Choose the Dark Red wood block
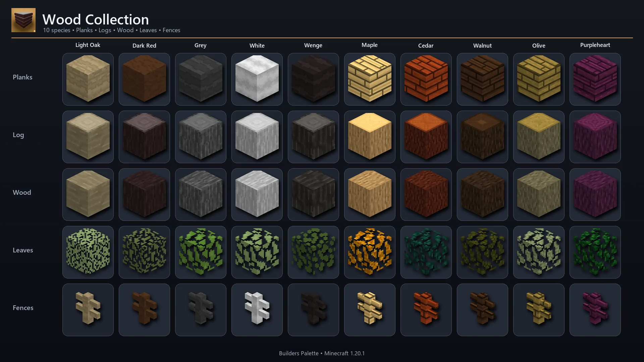Screen dimensions: 644x362 [x=144, y=194]
